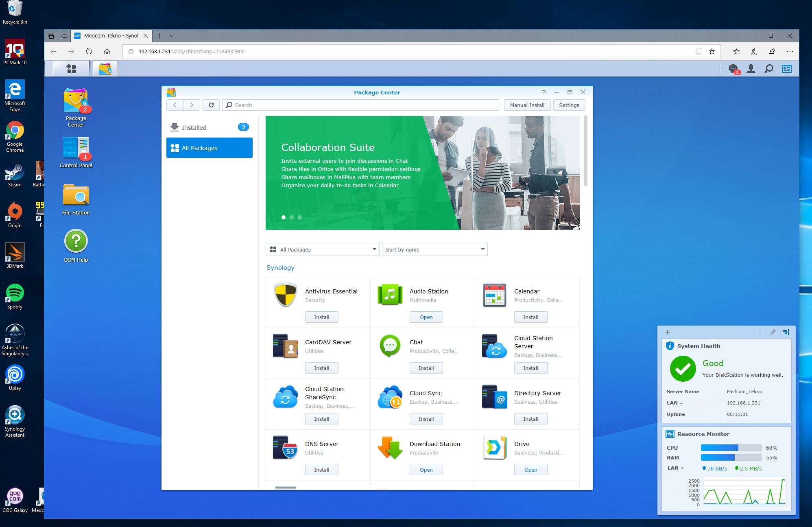Install the Antivirus Essential package
The width and height of the screenshot is (812, 527).
tap(321, 317)
